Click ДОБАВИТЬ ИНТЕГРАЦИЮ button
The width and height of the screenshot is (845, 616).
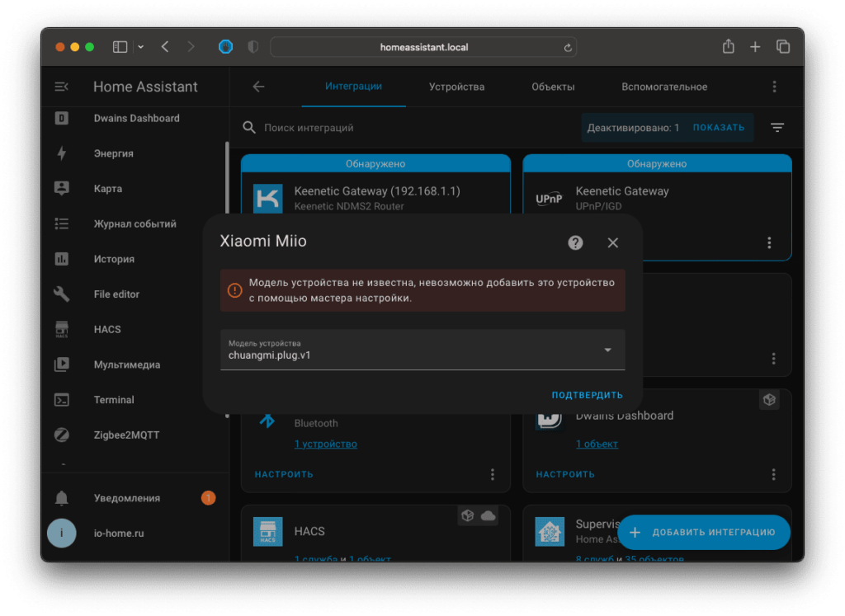click(x=704, y=533)
